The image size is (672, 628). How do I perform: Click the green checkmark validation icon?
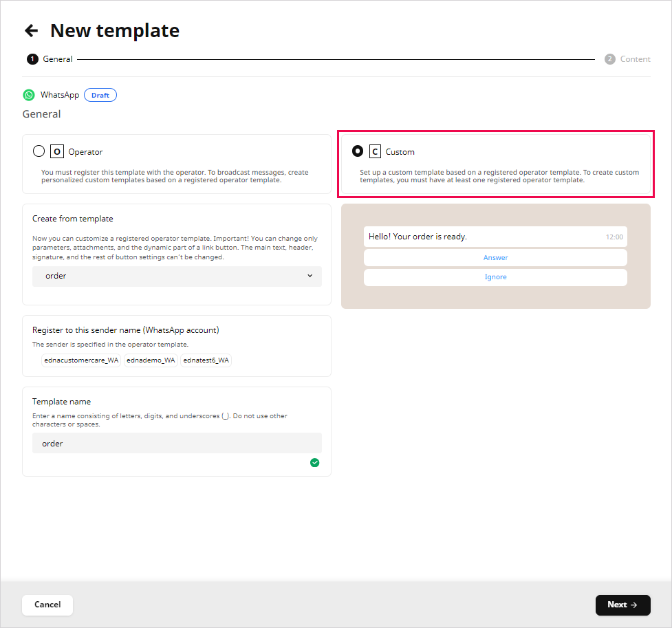coord(314,463)
